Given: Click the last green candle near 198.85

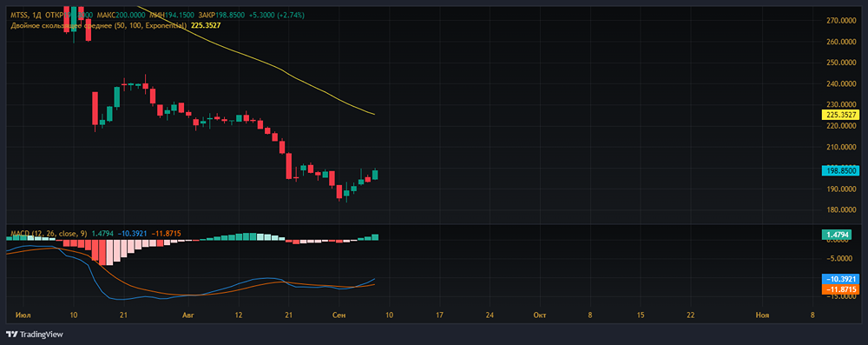Looking at the screenshot, I should coord(375,175).
